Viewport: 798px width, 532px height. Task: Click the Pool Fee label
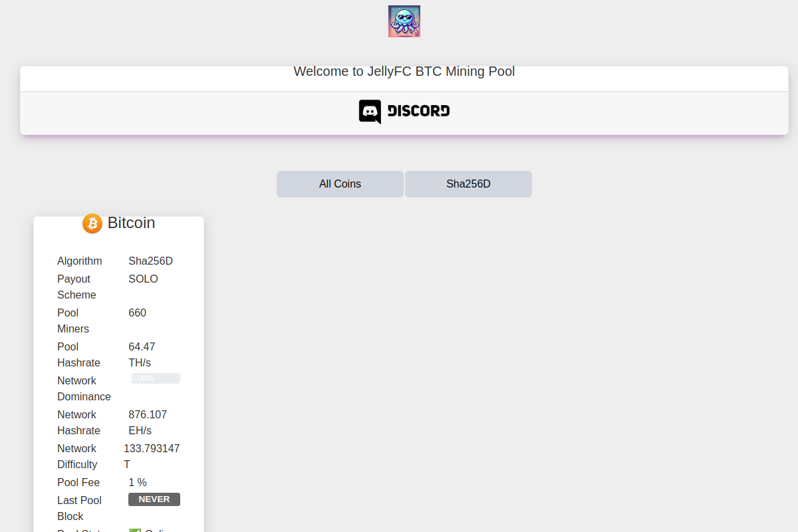point(78,483)
